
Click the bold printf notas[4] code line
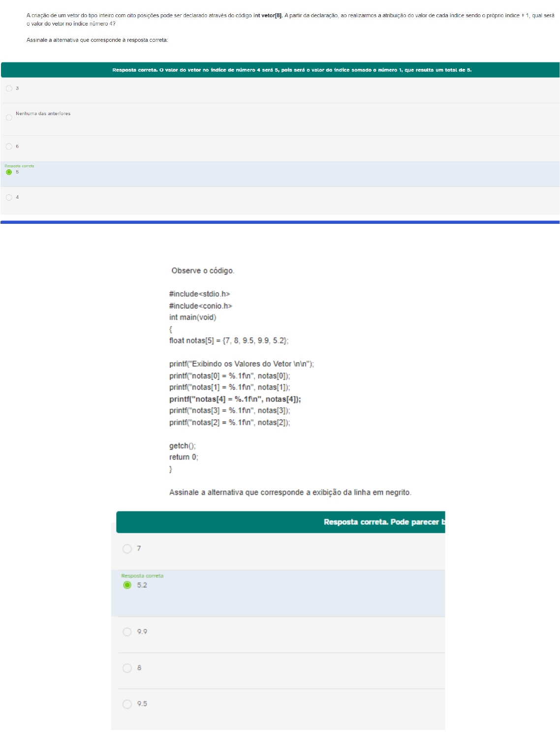point(235,399)
